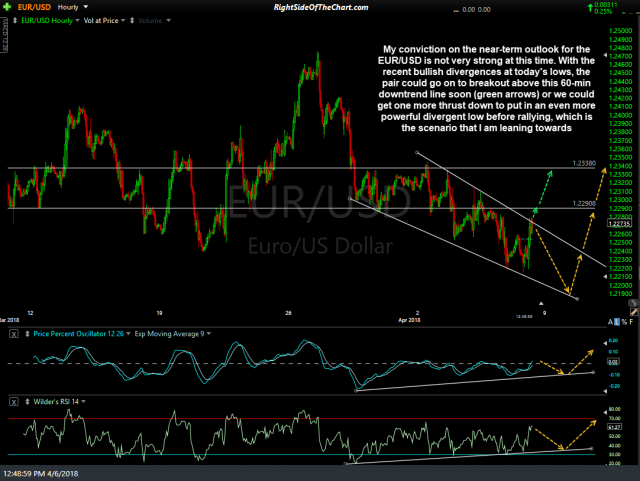
Task: Click the current price label 1.22735
Action: [620, 224]
